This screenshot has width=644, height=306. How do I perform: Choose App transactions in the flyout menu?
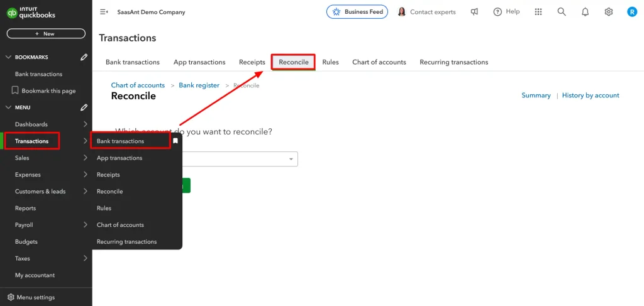pyautogui.click(x=119, y=158)
